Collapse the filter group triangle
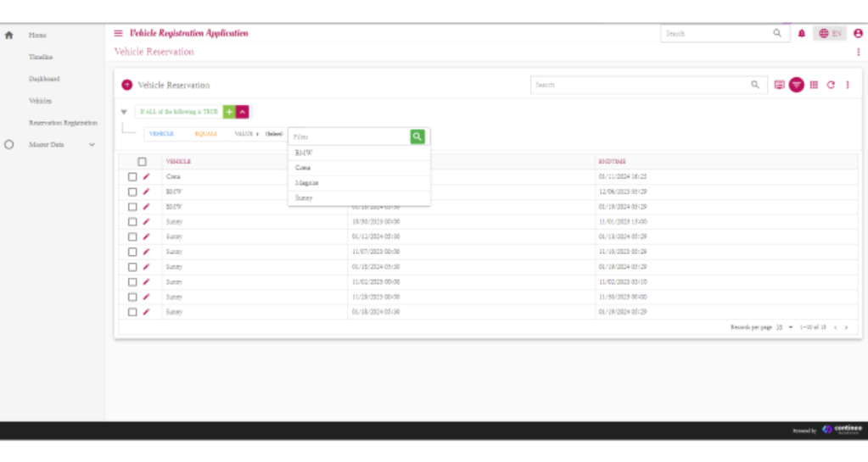Screen dimensions: 868x462 click(124, 112)
